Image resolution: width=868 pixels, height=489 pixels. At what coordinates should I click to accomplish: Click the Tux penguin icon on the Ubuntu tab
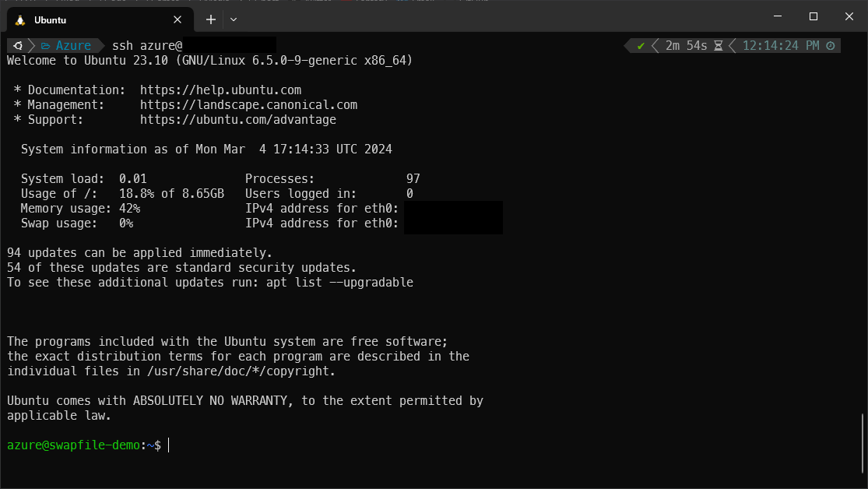(x=20, y=20)
